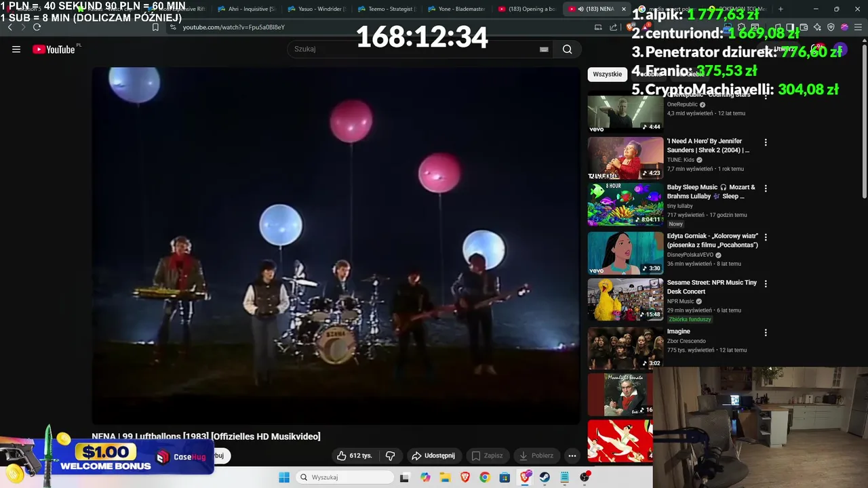The image size is (868, 488).
Task: Switch to Steam on taskbar
Action: coord(545,477)
